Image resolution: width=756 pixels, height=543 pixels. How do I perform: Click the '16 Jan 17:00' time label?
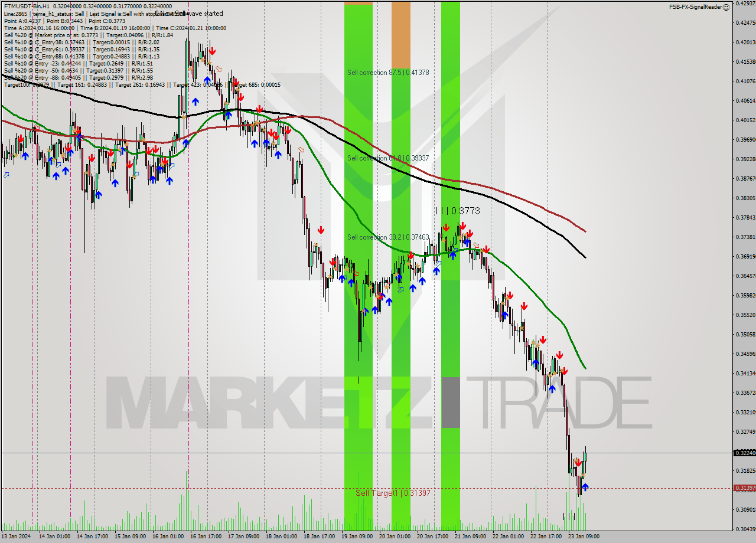pos(206,537)
